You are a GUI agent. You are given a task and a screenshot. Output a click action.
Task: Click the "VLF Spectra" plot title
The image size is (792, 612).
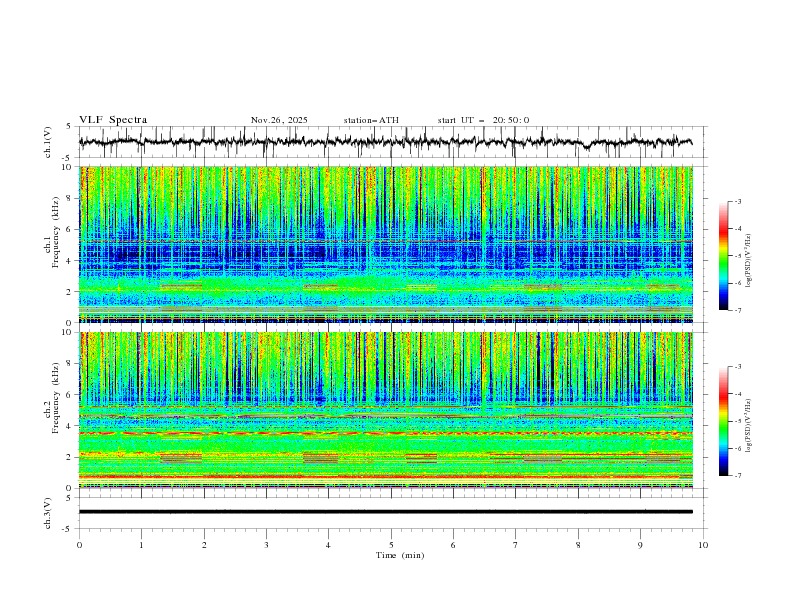113,120
